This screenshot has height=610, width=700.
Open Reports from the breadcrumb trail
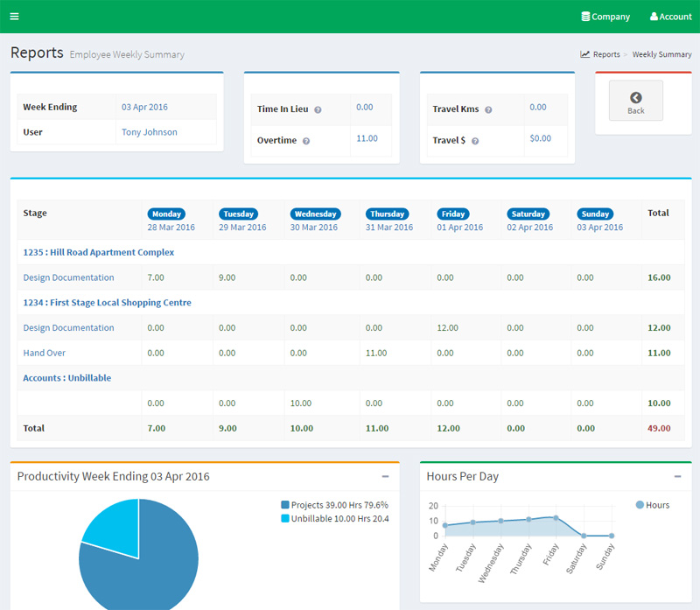point(605,53)
